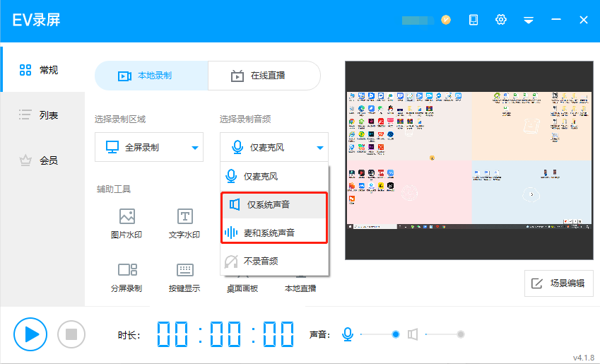Click the 选择录制区域 label
Screen dimensions: 600x364
click(120, 119)
